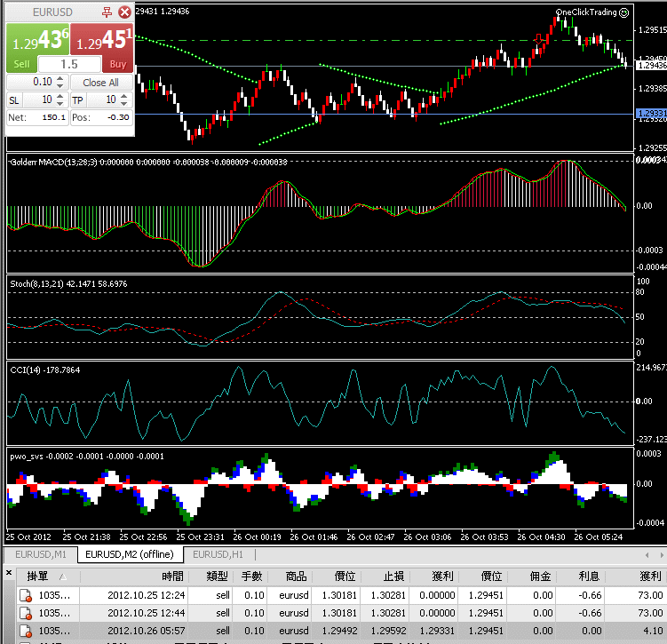Click the 1.29592 stop loss cell
Screen dimensions: 667x644
pos(385,631)
